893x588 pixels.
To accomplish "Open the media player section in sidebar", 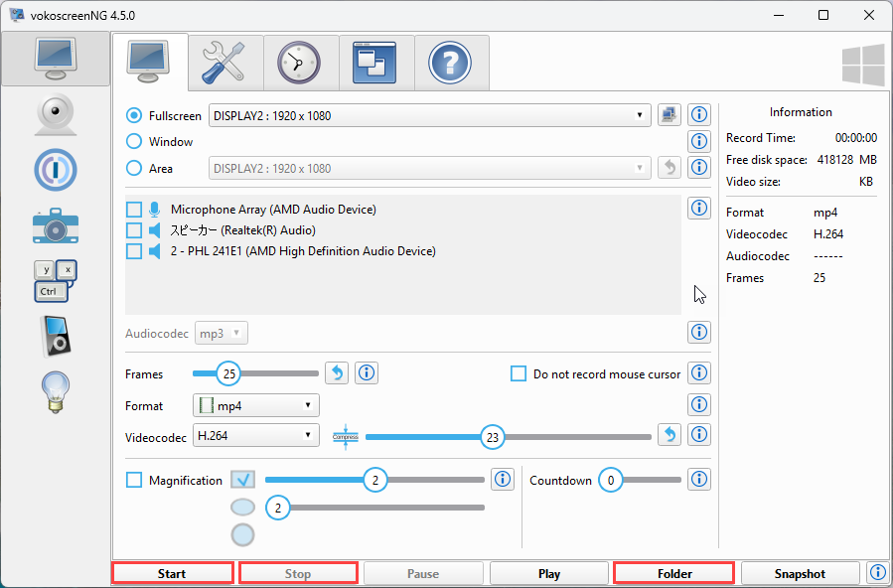I will click(56, 336).
